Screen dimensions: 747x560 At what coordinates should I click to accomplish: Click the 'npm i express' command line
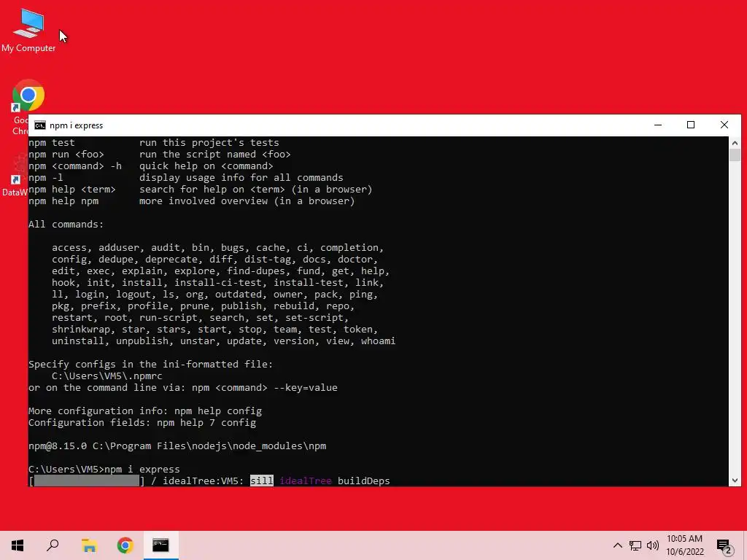pos(104,469)
